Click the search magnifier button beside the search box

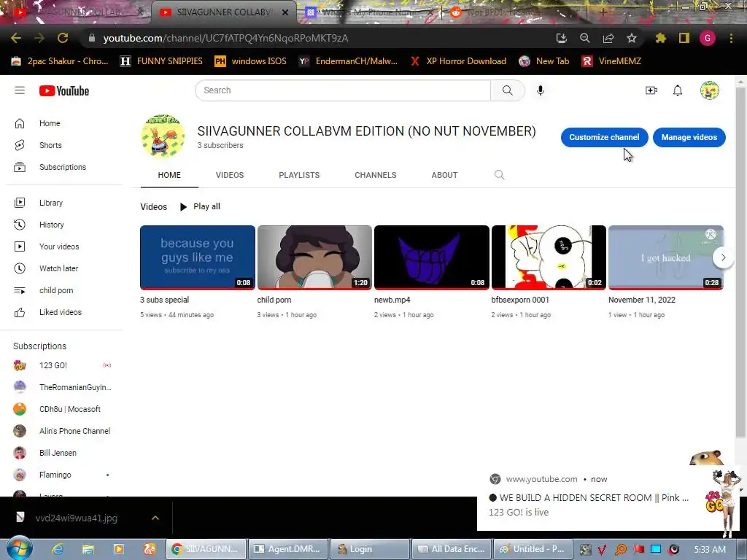pos(508,90)
